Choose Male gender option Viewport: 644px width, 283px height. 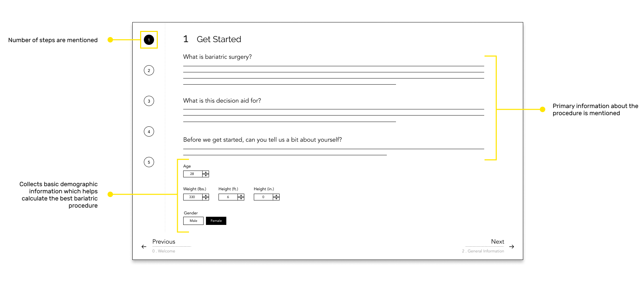click(x=193, y=221)
